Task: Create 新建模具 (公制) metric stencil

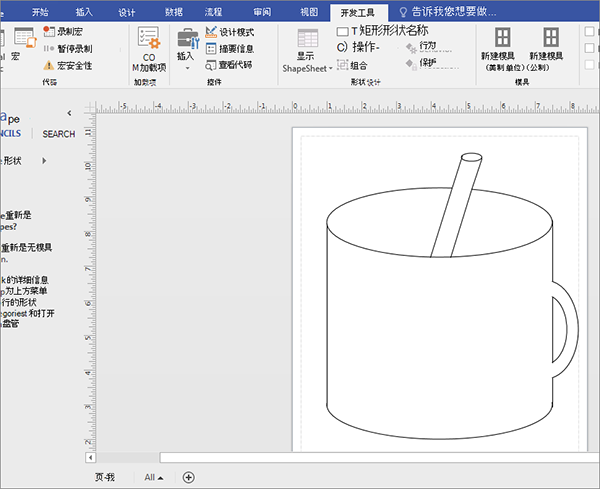Action: (x=551, y=40)
